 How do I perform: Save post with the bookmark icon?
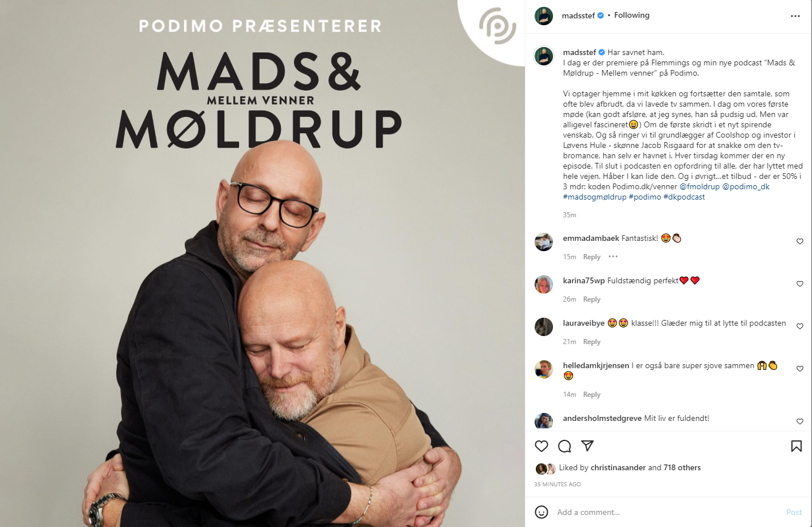(797, 446)
